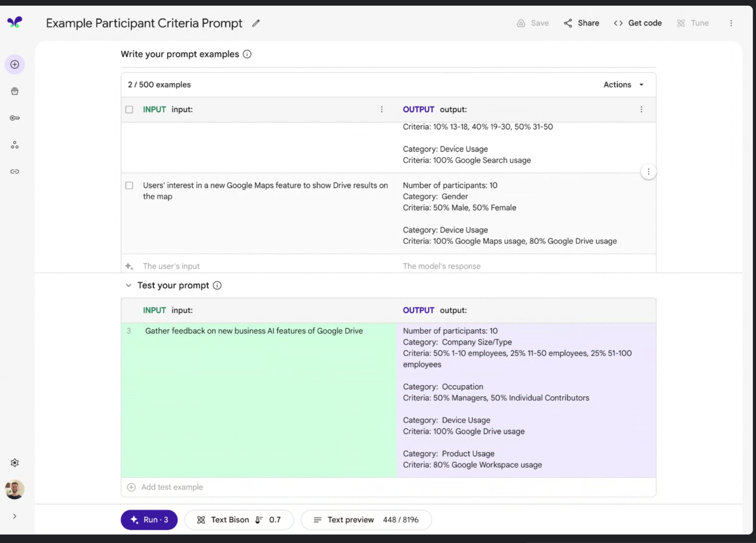756x543 pixels.
Task: Click Run 3 button to execute prompt
Action: pyautogui.click(x=149, y=520)
